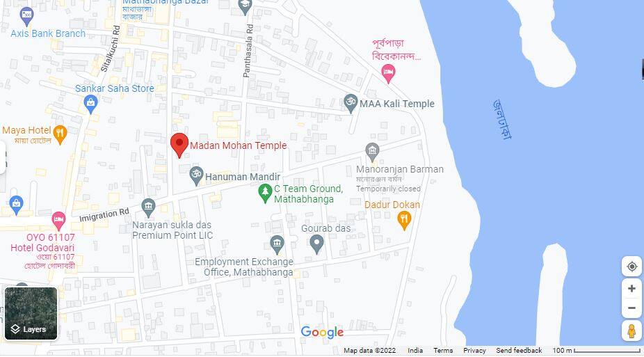
Task: Toggle the 100 m scale bar units
Action: (x=596, y=351)
